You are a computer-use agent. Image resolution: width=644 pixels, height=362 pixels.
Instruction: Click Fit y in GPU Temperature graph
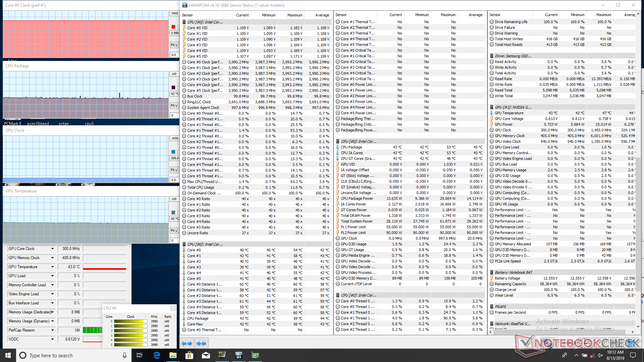[x=174, y=231]
